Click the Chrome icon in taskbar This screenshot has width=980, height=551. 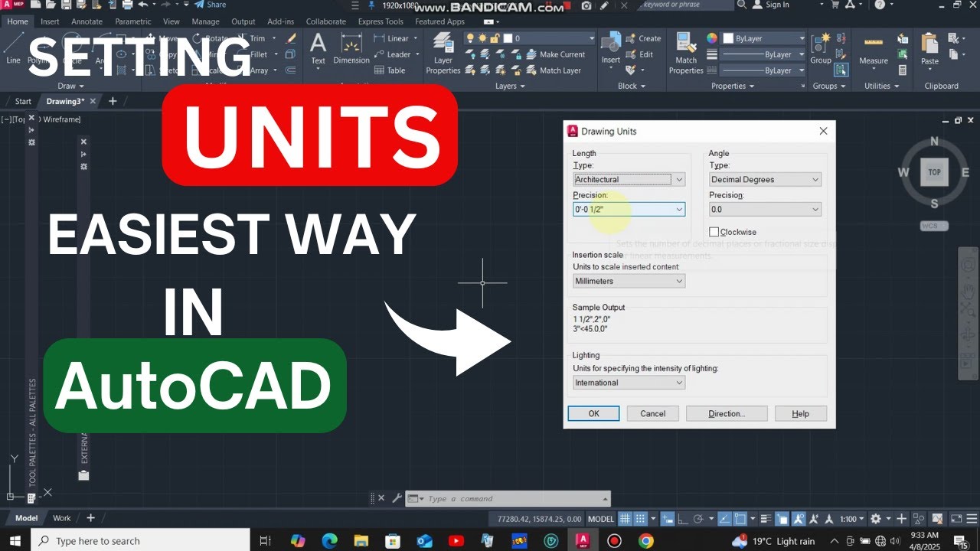[x=645, y=540]
